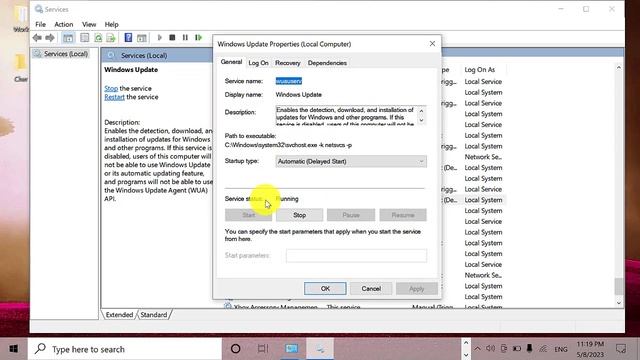The height and width of the screenshot is (360, 640).
Task: Click Cancel in Properties dialog
Action: [x=371, y=289]
